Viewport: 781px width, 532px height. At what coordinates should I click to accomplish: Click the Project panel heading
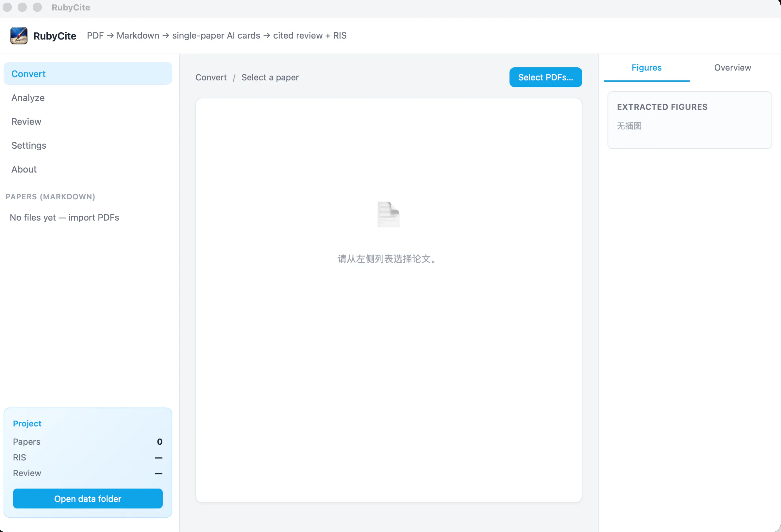click(x=27, y=424)
